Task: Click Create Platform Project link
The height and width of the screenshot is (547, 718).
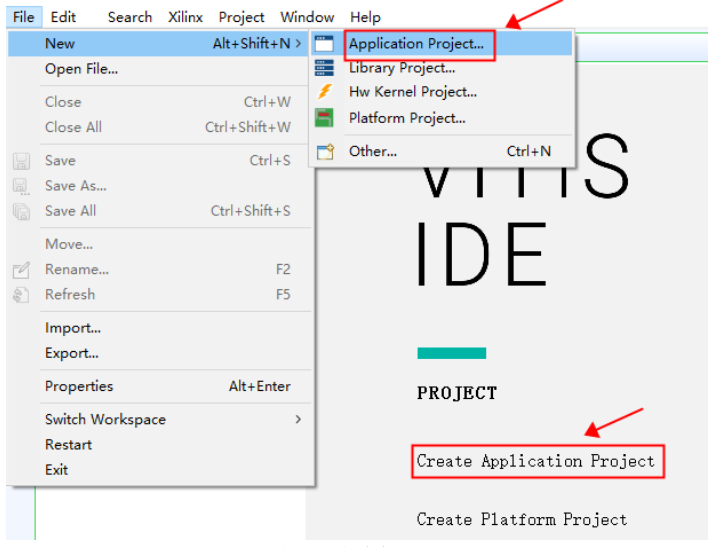Action: tap(522, 520)
